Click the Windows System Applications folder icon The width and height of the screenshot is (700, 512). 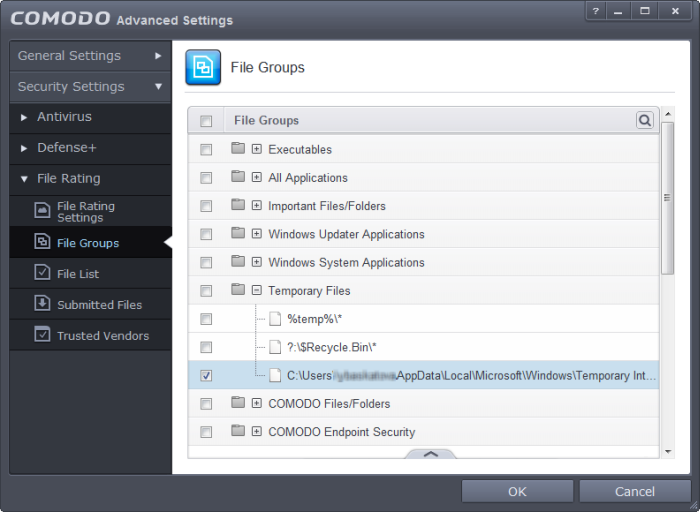238,261
